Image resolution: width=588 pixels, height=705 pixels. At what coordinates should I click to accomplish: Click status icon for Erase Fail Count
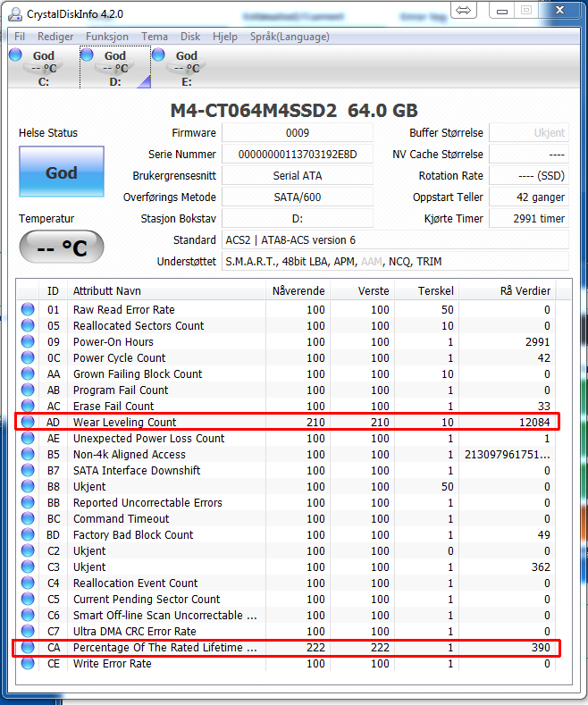pyautogui.click(x=28, y=406)
